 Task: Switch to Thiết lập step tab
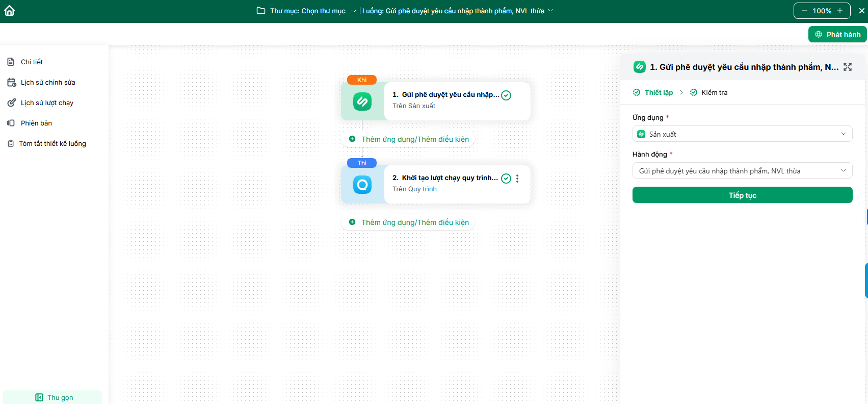point(653,92)
